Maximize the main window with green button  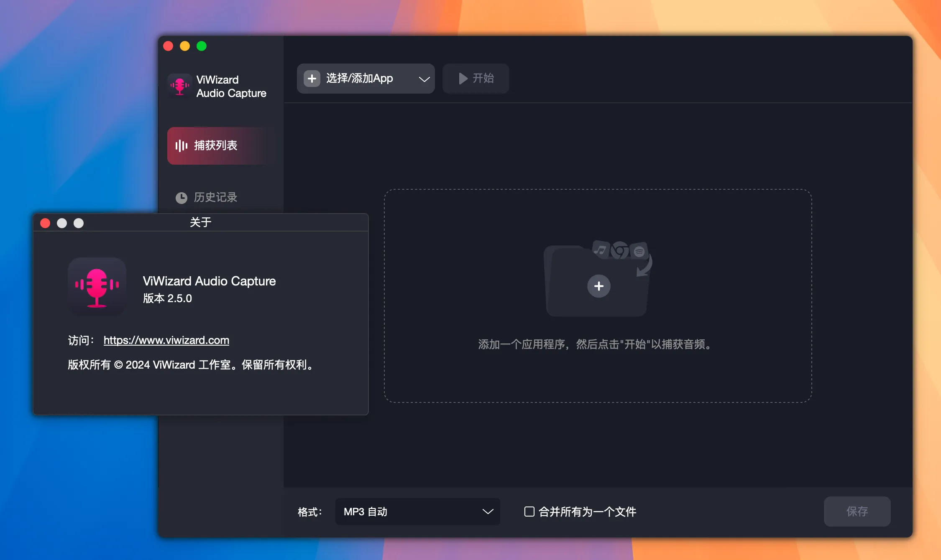click(x=202, y=46)
